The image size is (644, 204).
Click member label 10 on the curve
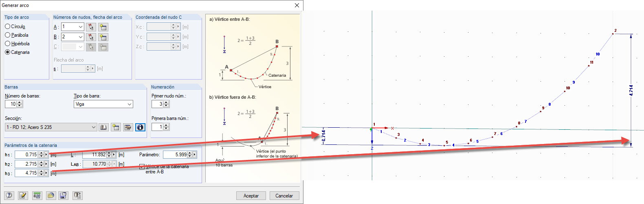pyautogui.click(x=598, y=54)
